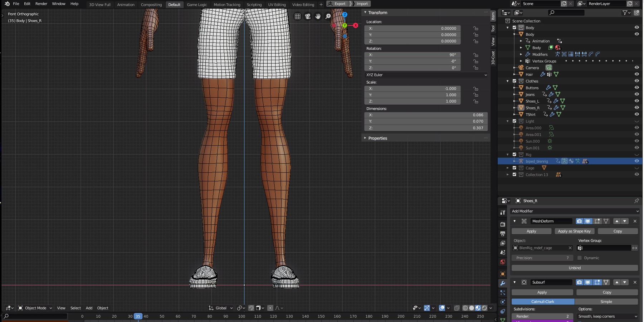This screenshot has height=322, width=644.
Task: Open the Render menu
Action: point(41,4)
